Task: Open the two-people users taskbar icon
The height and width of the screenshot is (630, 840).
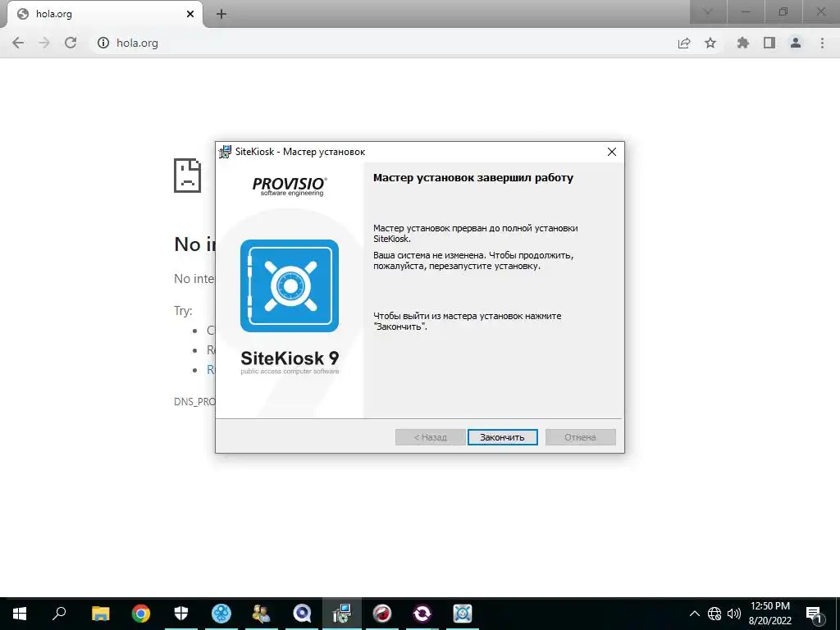Action: pyautogui.click(x=262, y=614)
